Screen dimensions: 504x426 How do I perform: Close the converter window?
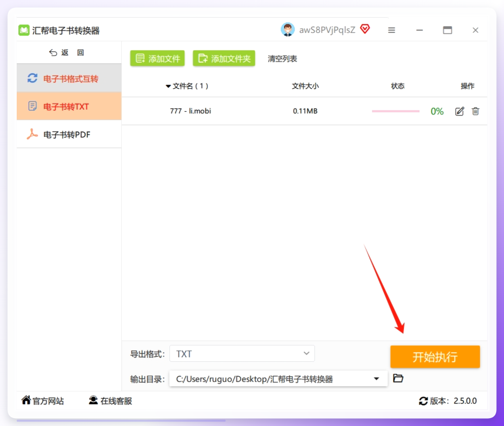tap(475, 30)
